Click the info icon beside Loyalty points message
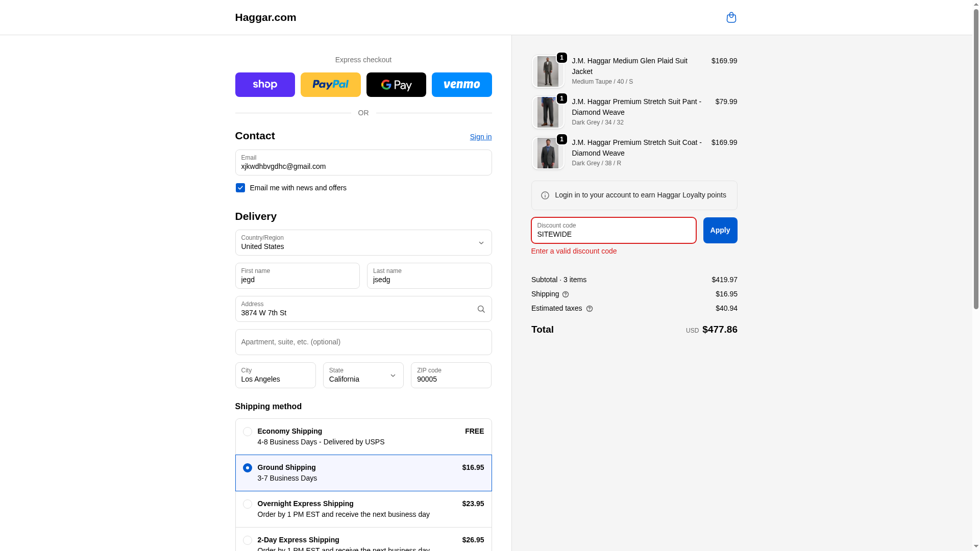The width and height of the screenshot is (980, 551). point(545,195)
